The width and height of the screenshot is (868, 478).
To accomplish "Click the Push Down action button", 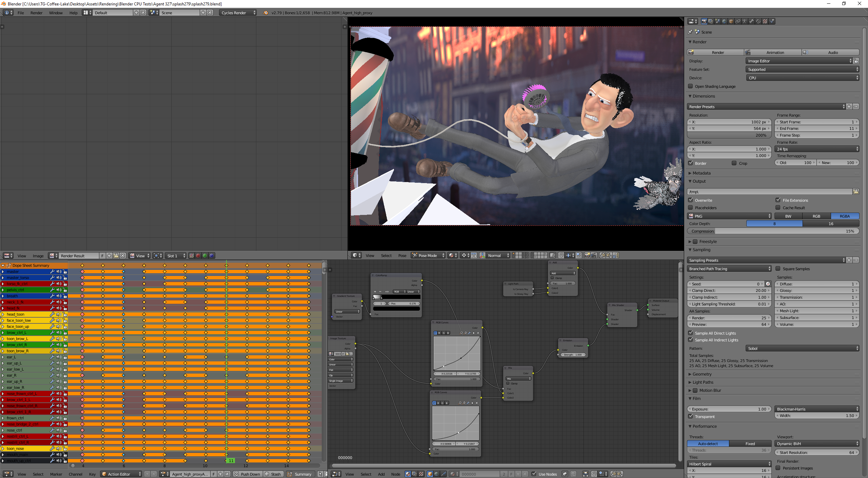I will click(248, 474).
